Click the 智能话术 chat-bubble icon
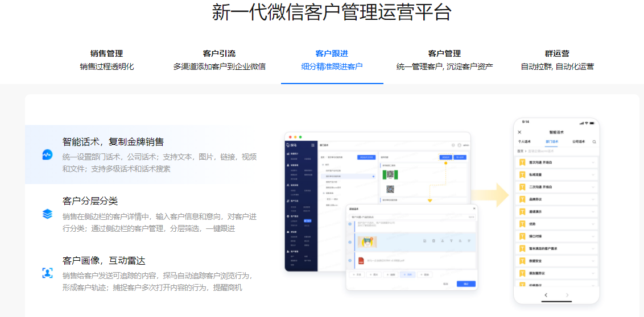Image resolution: width=644 pixels, height=317 pixels. coord(47,155)
